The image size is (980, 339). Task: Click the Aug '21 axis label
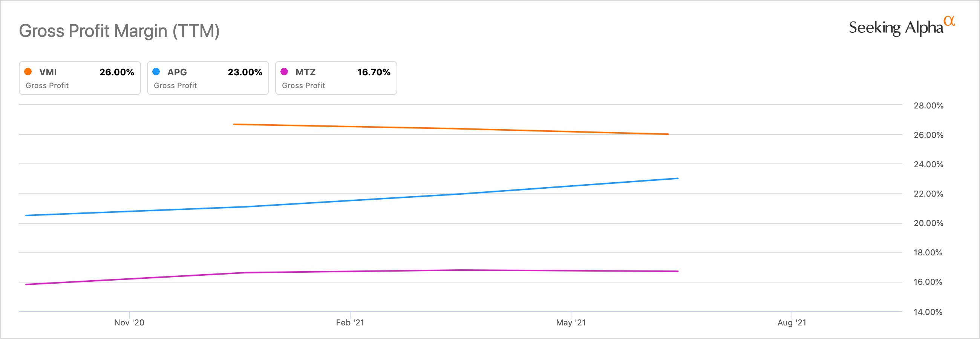pos(791,323)
